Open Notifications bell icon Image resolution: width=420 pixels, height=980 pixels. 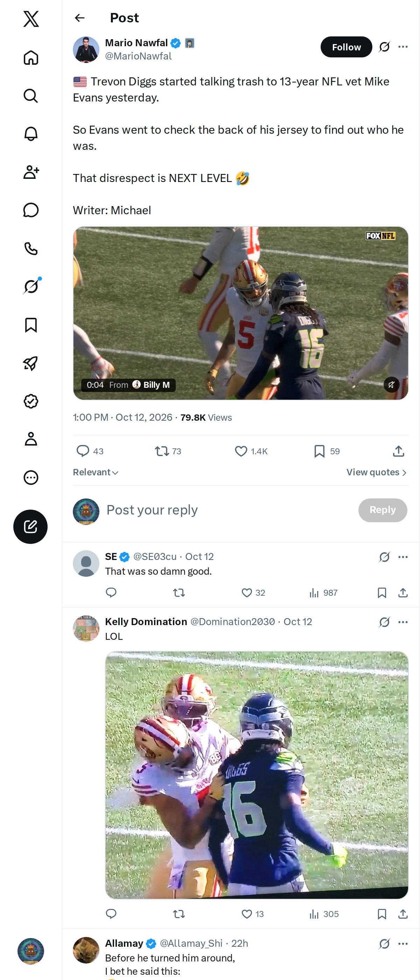31,134
